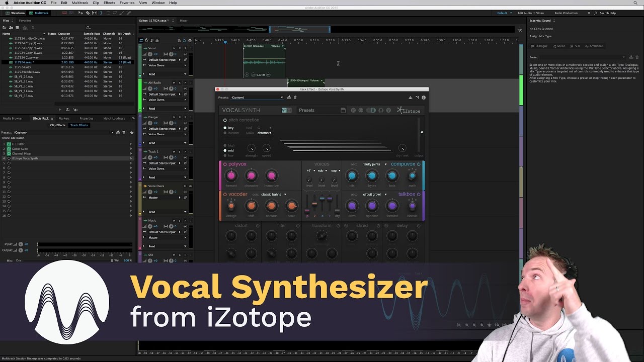Click Music mix type button
The height and width of the screenshot is (362, 644).
[x=559, y=46]
